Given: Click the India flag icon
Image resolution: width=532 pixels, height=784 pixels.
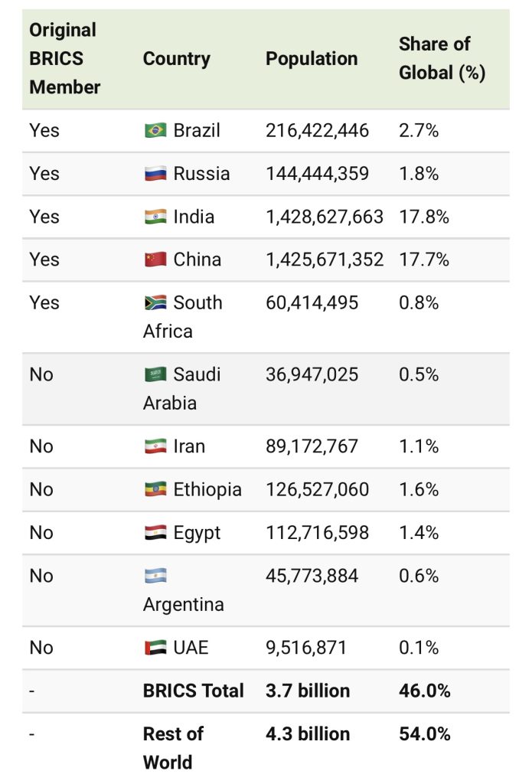Looking at the screenshot, I should 155,217.
